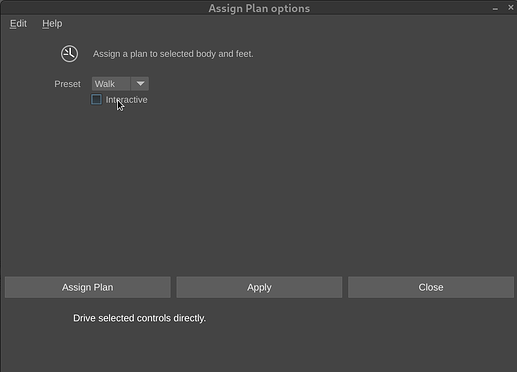Click the Apply button
This screenshot has height=372, width=517.
pos(259,287)
